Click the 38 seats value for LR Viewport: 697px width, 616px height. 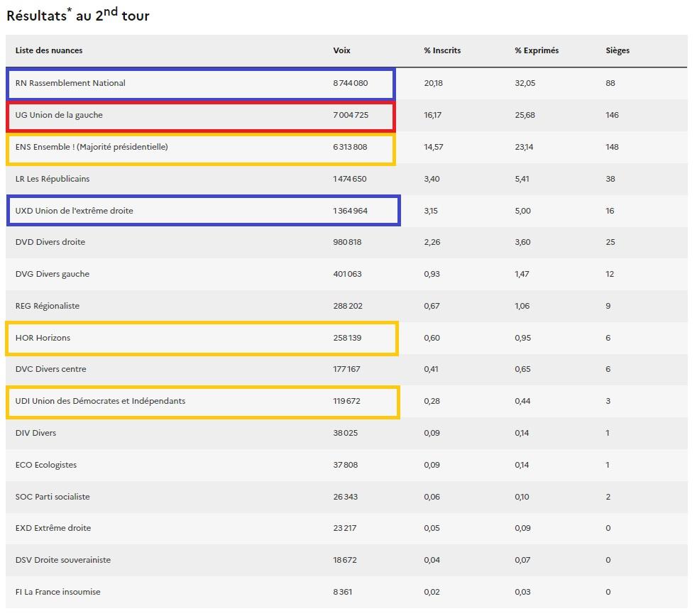tap(610, 179)
